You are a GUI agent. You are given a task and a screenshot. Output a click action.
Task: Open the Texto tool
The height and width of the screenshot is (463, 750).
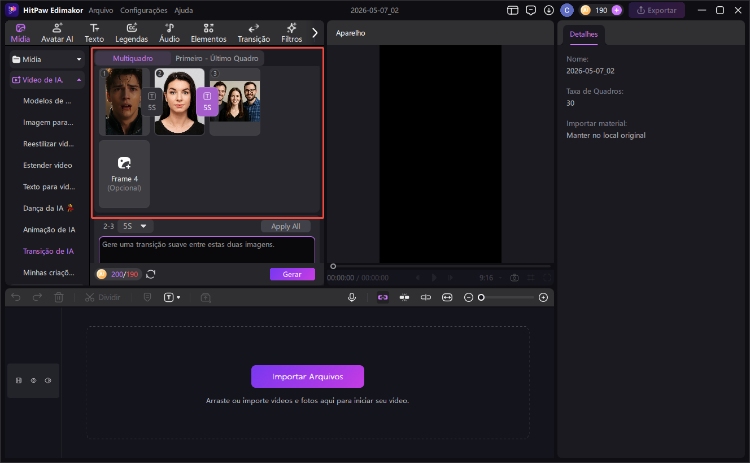[x=94, y=33]
